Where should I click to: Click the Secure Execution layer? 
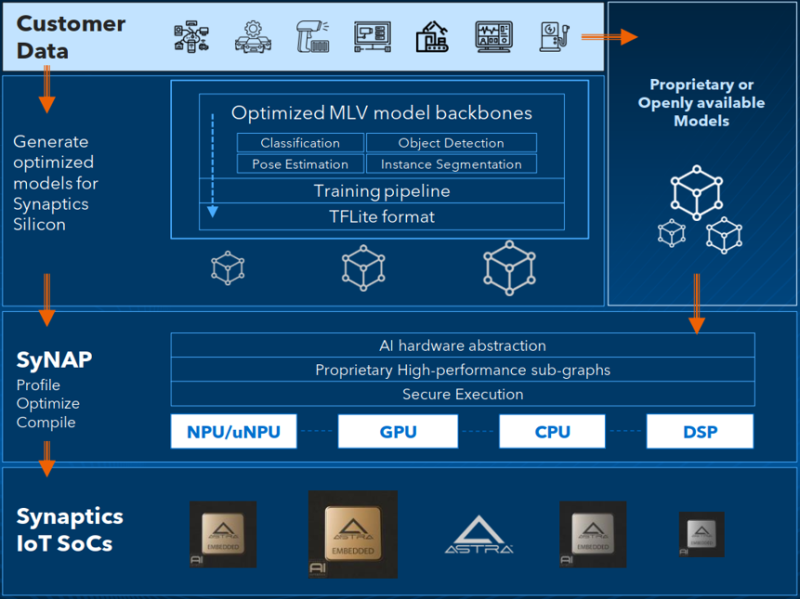tap(463, 394)
